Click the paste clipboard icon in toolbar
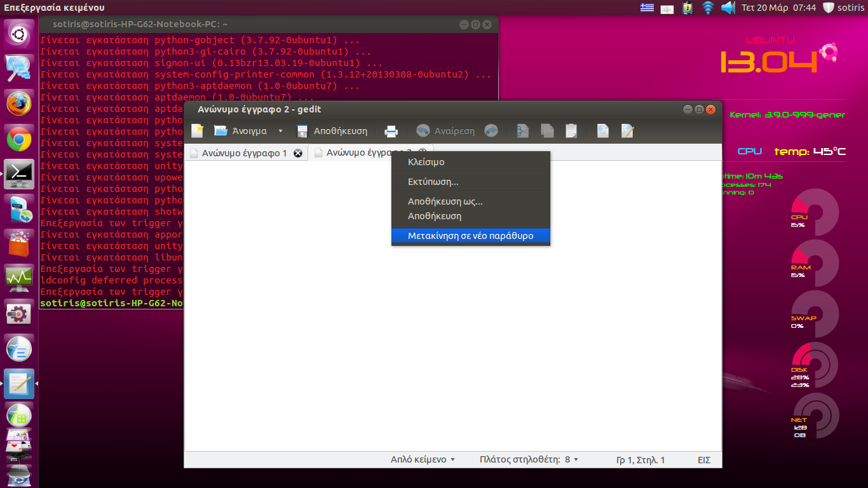Screen dimensions: 868x488 [571, 131]
